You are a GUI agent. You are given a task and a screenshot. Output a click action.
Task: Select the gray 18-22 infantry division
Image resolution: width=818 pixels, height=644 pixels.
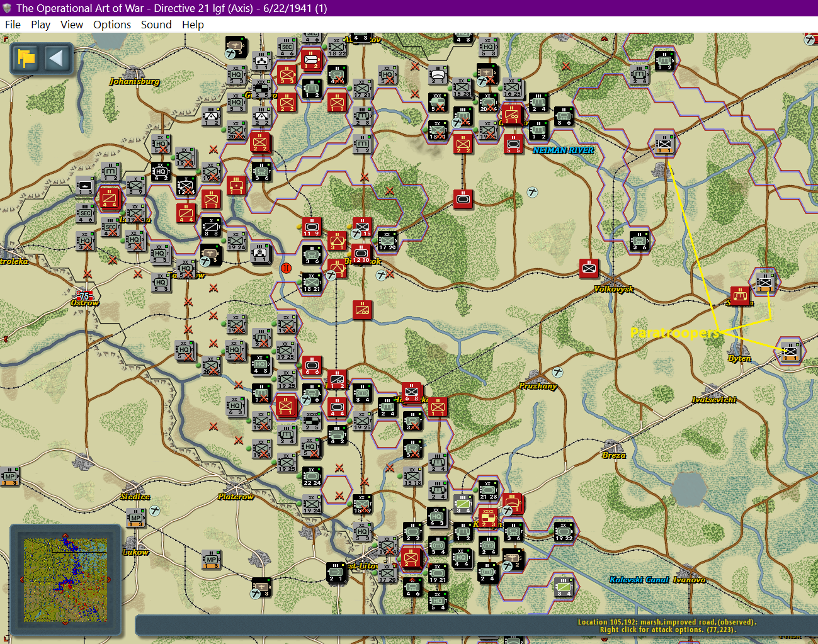(337, 47)
